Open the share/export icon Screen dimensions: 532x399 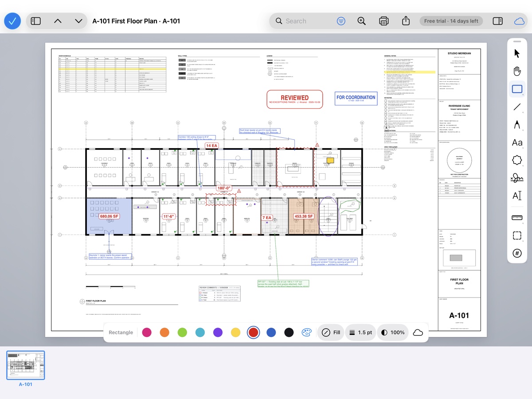click(406, 21)
